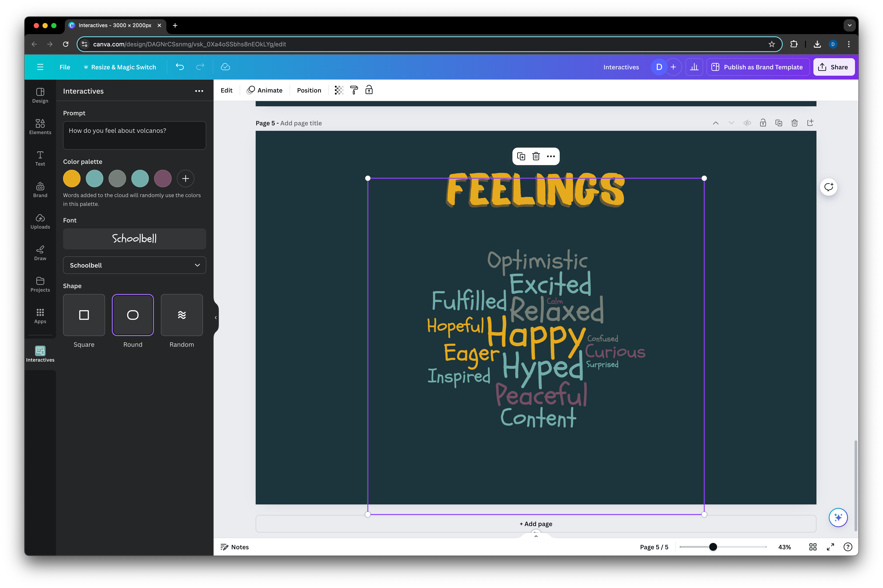This screenshot has width=883, height=588.
Task: Click the transparency checkerboard icon
Action: (x=339, y=90)
